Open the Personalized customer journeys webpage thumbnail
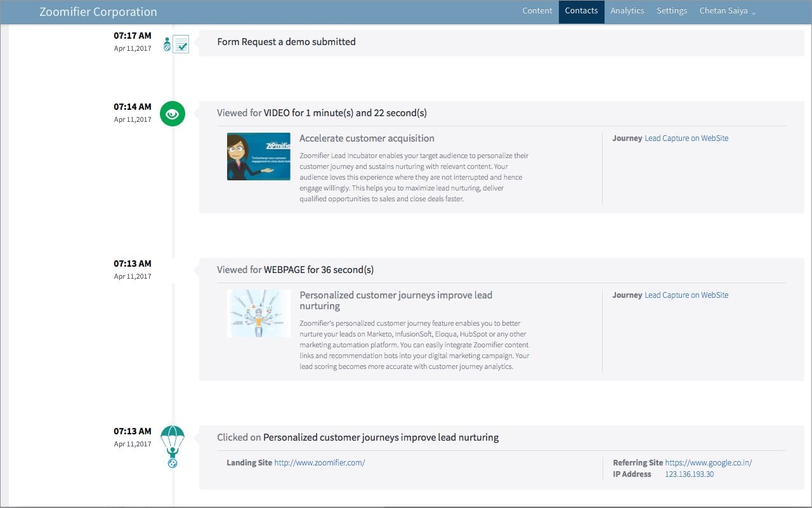 pyautogui.click(x=259, y=313)
